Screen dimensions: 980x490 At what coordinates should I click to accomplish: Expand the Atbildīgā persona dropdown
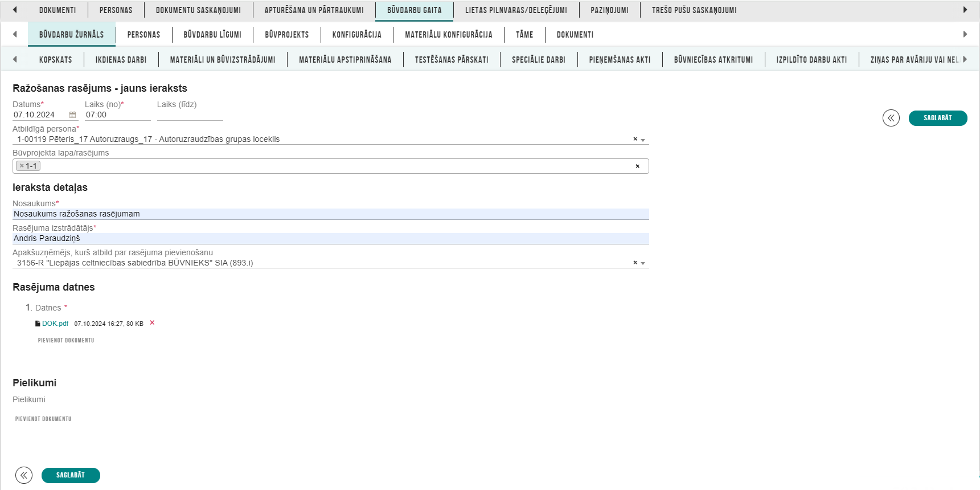(x=643, y=140)
